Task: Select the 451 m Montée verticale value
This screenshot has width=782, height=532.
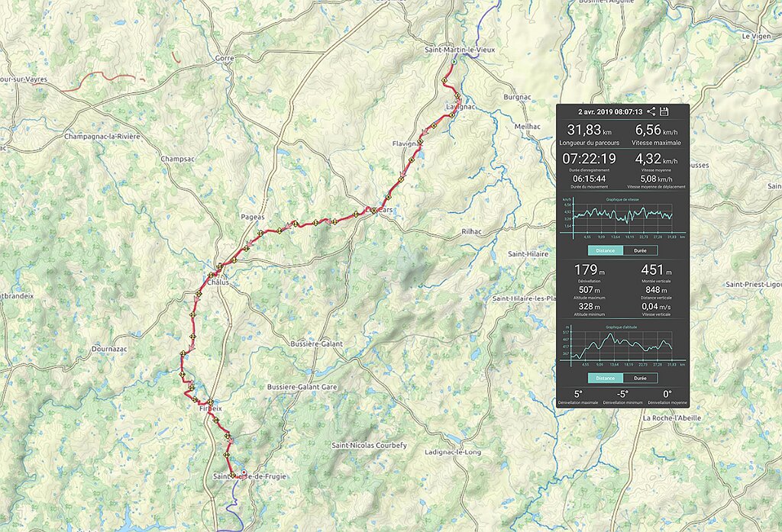Action: 656,270
